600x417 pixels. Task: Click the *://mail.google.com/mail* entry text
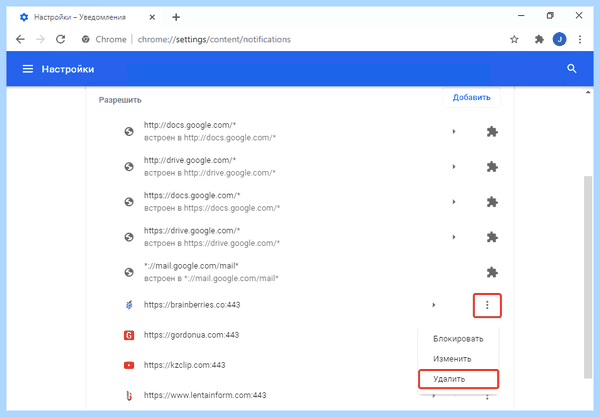[x=191, y=266]
